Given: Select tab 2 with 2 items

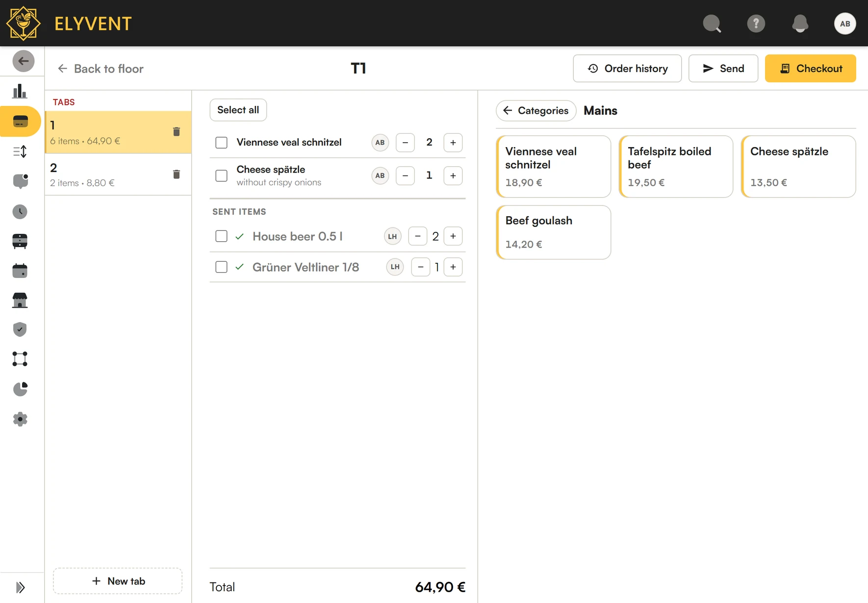Looking at the screenshot, I should click(118, 175).
